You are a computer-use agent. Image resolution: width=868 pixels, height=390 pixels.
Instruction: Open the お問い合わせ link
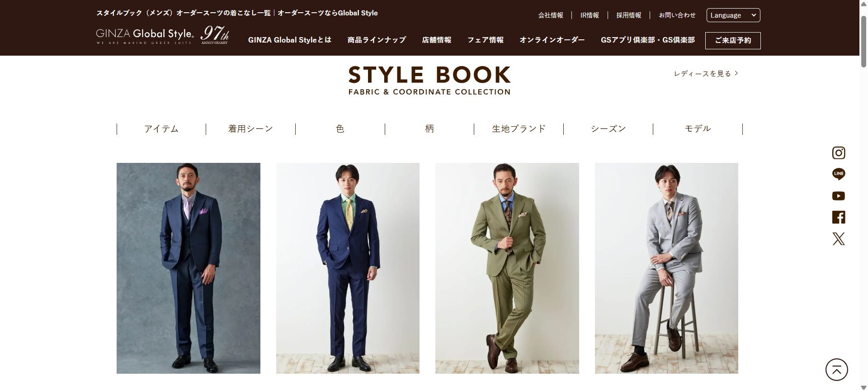[677, 15]
